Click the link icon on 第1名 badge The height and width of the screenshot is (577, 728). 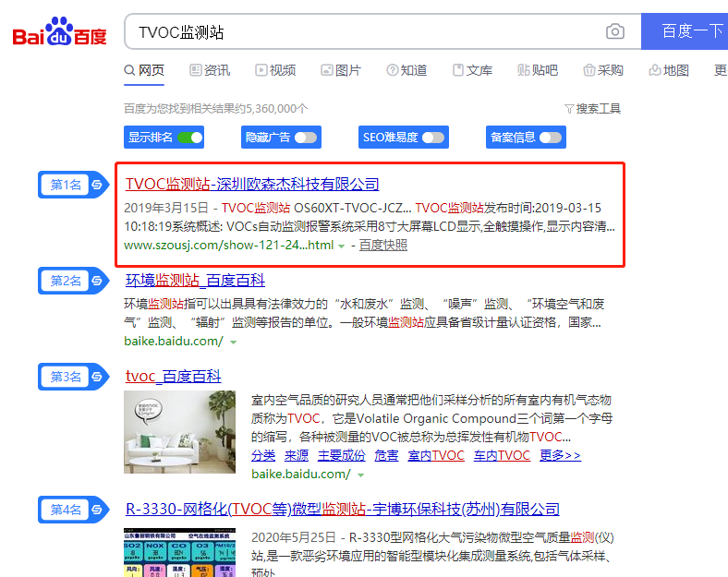pyautogui.click(x=97, y=185)
